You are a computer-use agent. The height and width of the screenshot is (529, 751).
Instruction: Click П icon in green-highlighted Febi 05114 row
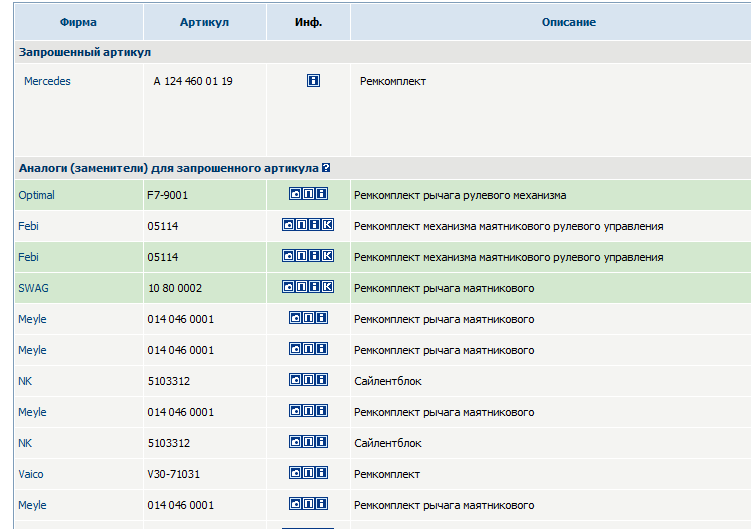(301, 255)
